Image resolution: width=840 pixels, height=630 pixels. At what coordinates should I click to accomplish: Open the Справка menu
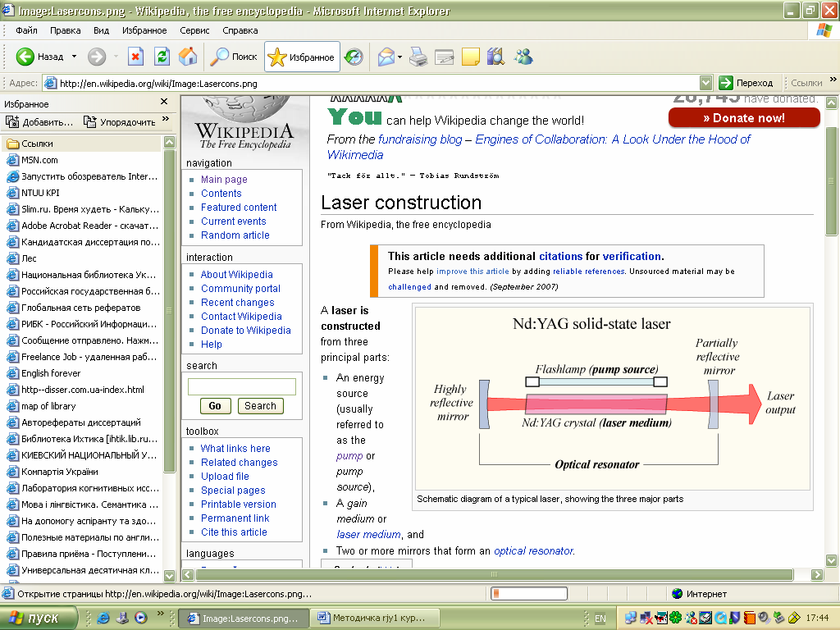point(240,30)
